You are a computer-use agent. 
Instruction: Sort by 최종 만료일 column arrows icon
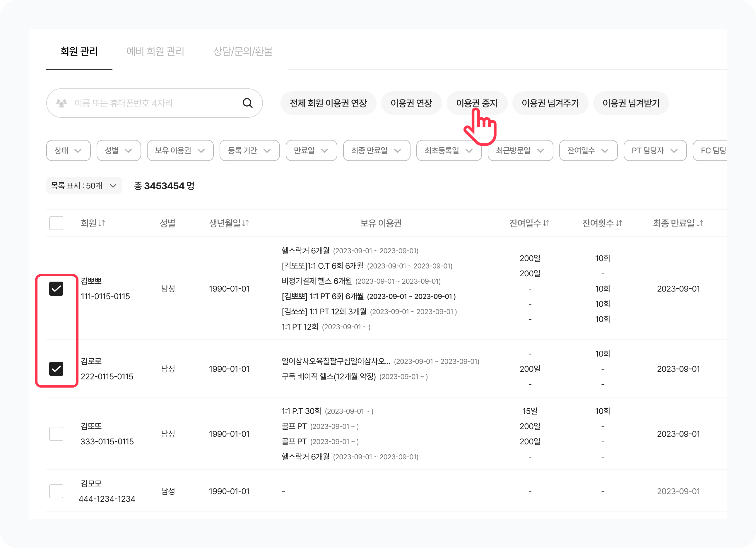click(x=700, y=223)
